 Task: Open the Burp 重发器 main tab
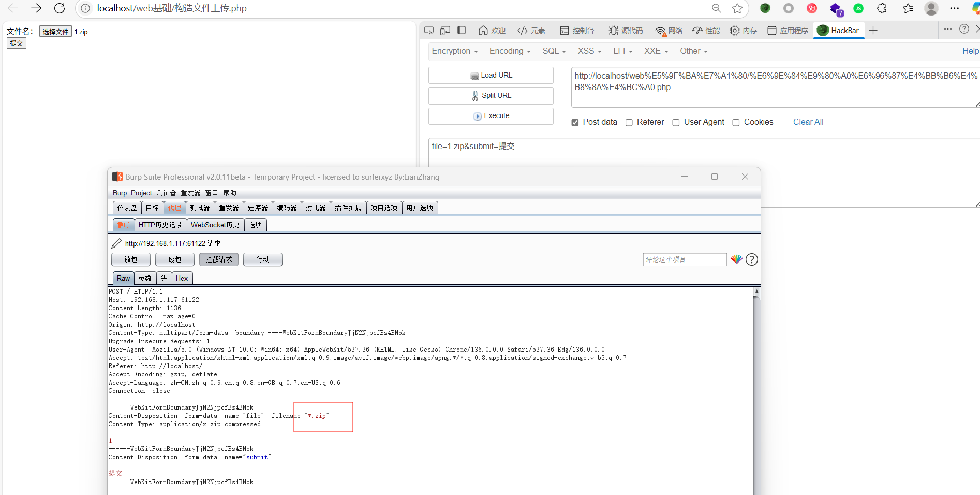229,208
